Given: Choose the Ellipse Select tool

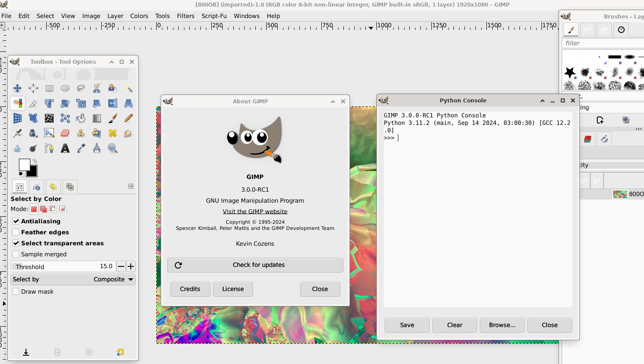Looking at the screenshot, I should (65, 88).
